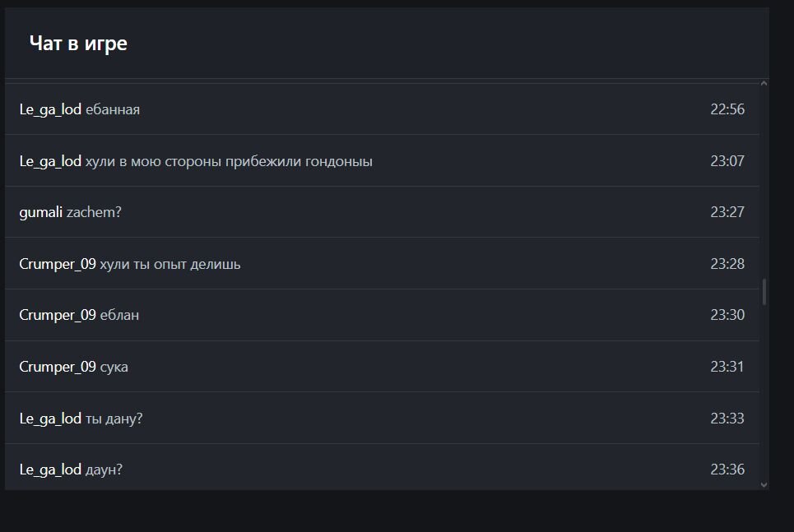Click the 23:27 timestamp

click(x=727, y=212)
